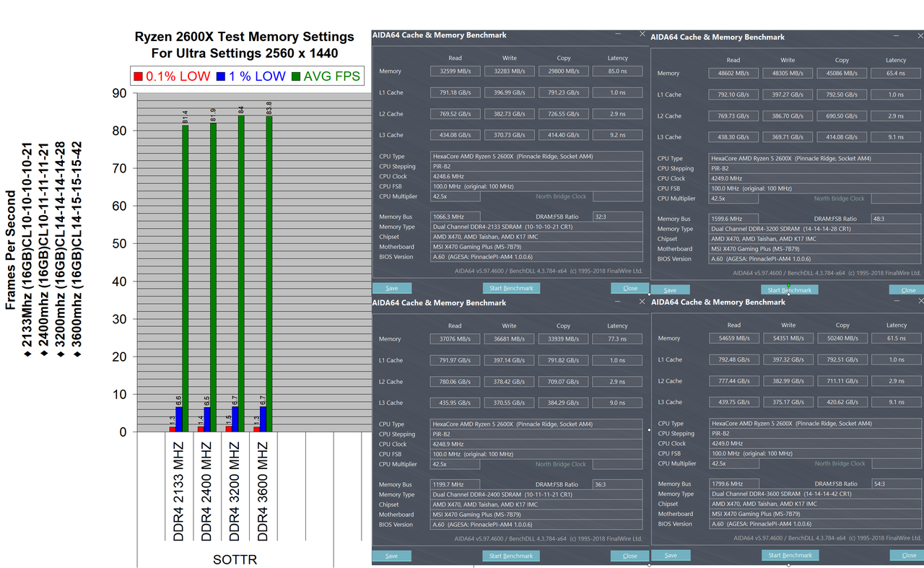Click the green DDR4 3200 MHz bar labeled 84
Viewport: 924px width, 568px height.
pos(242,274)
